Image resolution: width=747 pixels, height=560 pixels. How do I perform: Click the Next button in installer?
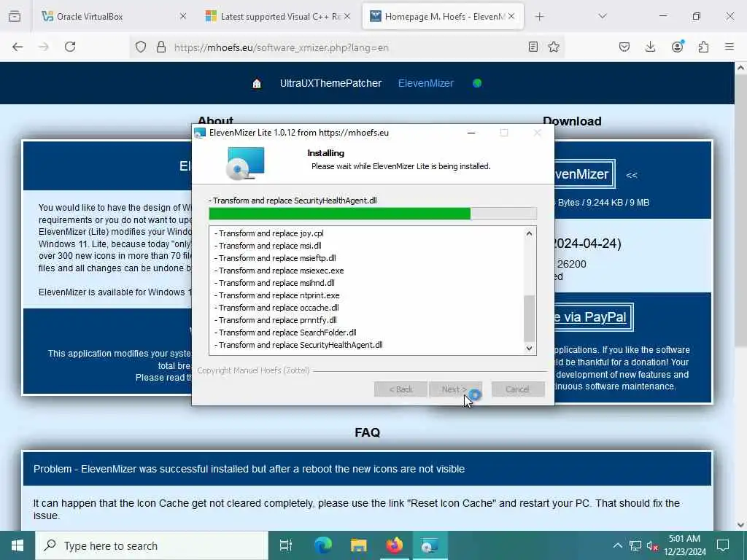[x=454, y=389]
